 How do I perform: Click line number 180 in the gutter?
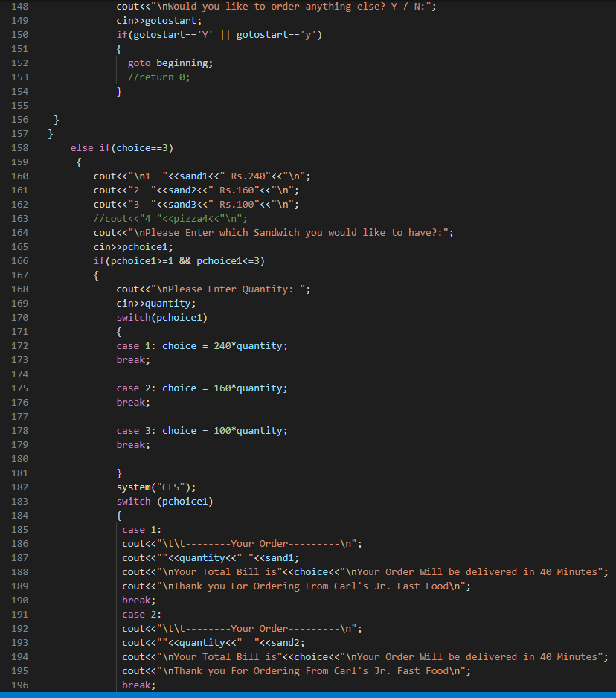(x=19, y=459)
